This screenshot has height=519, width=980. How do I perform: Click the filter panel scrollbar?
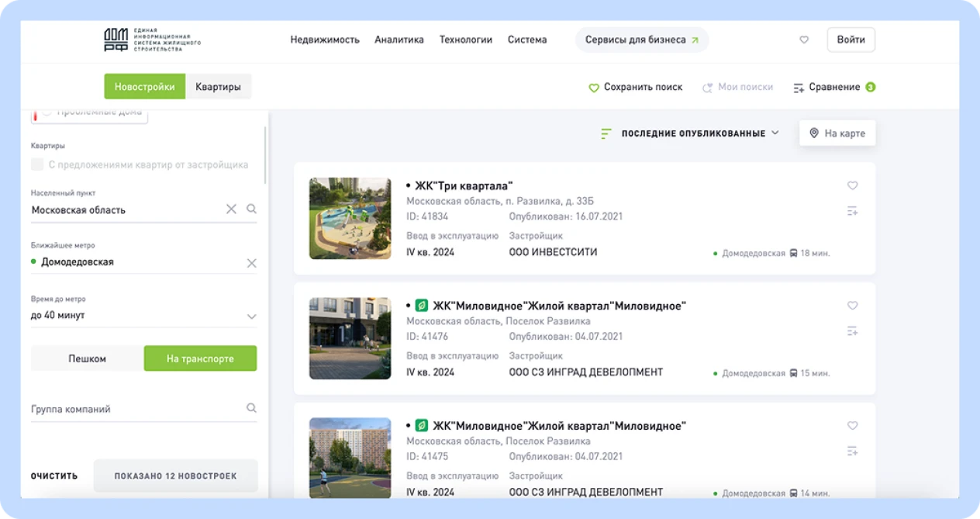(265, 155)
